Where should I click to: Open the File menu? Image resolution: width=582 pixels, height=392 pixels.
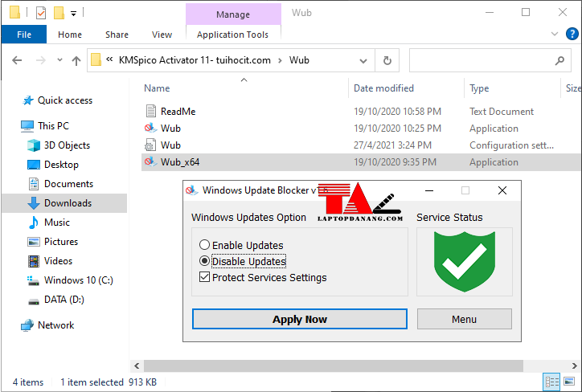click(24, 35)
